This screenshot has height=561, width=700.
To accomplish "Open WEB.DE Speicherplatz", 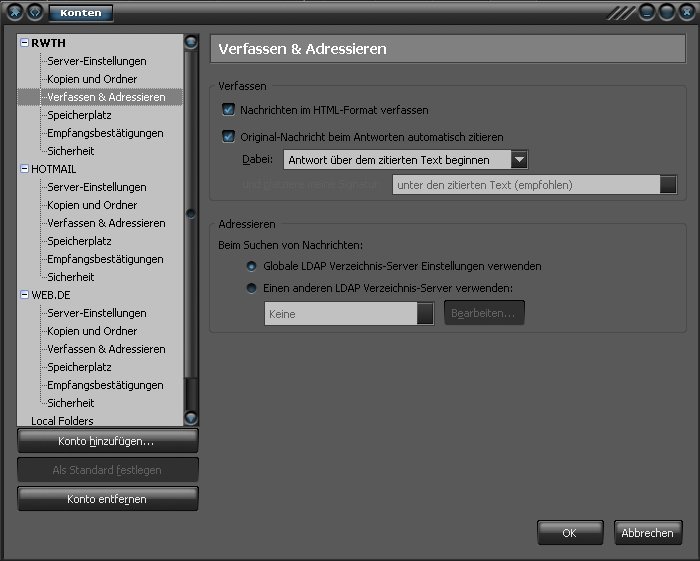I will (79, 367).
